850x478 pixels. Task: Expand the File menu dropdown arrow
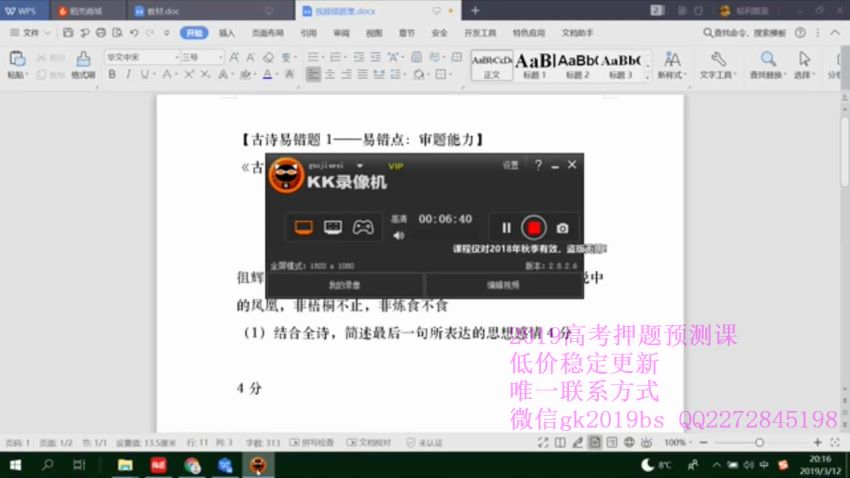point(48,33)
